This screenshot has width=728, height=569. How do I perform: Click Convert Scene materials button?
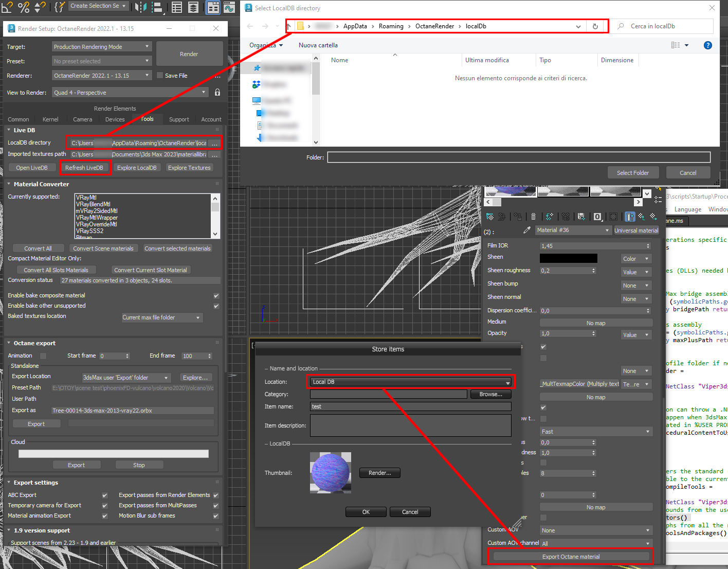pos(103,248)
